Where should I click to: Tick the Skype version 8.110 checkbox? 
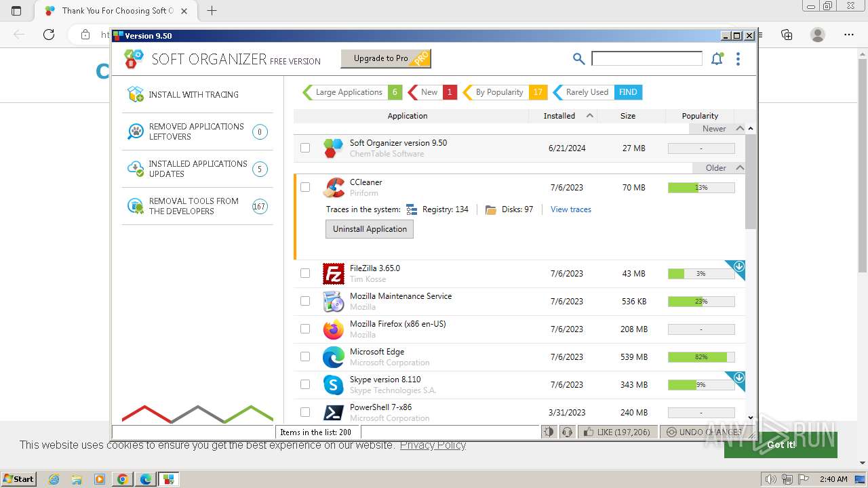point(305,384)
